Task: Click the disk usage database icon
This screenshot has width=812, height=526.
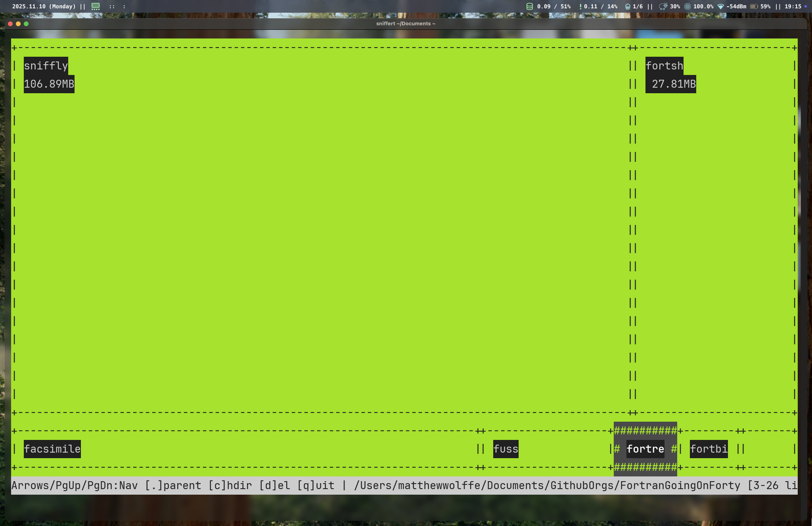Action: (x=529, y=6)
